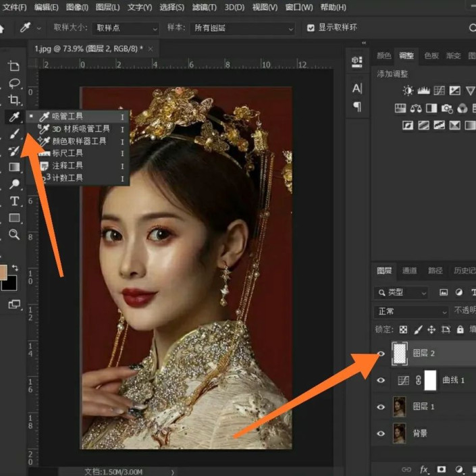Add an Exposure adjustment

pyautogui.click(x=454, y=90)
